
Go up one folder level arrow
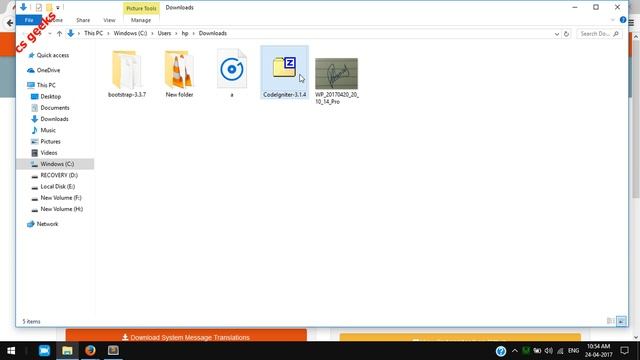click(60, 33)
